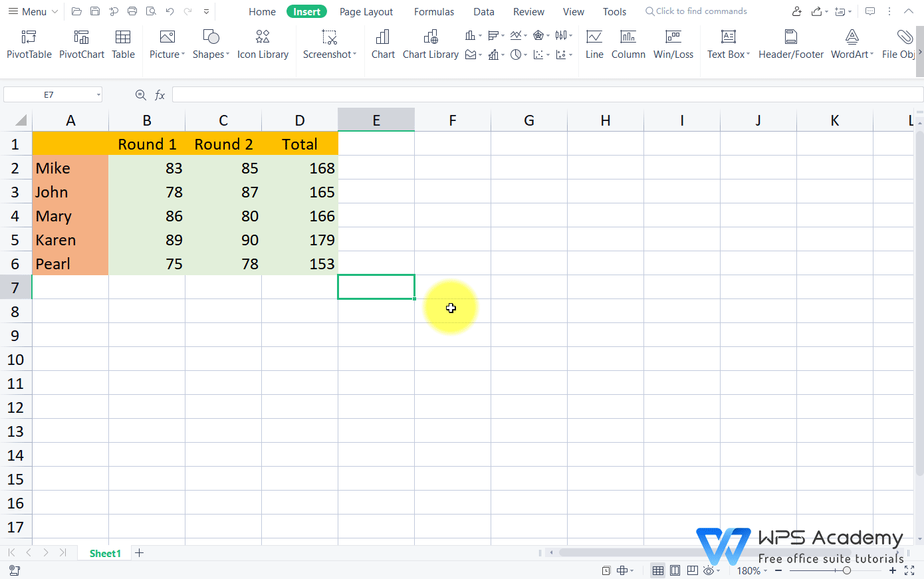Viewport: 924px width, 579px height.
Task: Toggle the reading layout eye in status bar
Action: point(709,570)
